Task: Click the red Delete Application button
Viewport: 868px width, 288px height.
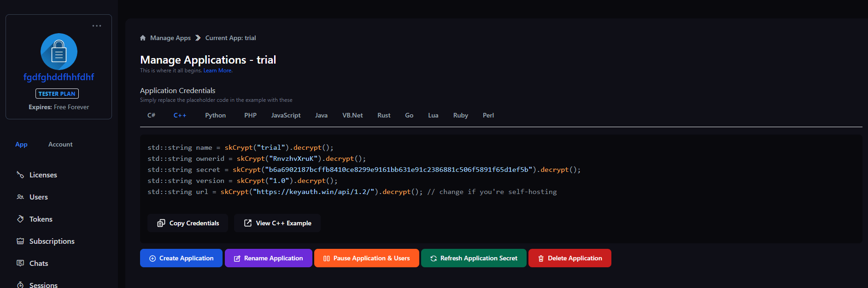Action: click(x=569, y=258)
